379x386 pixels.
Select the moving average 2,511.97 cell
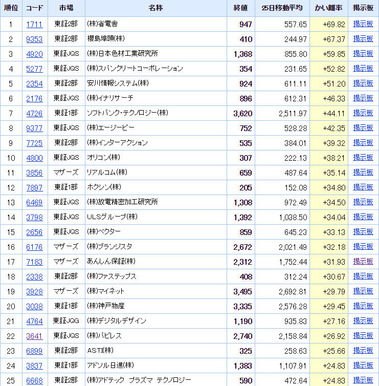[282, 113]
